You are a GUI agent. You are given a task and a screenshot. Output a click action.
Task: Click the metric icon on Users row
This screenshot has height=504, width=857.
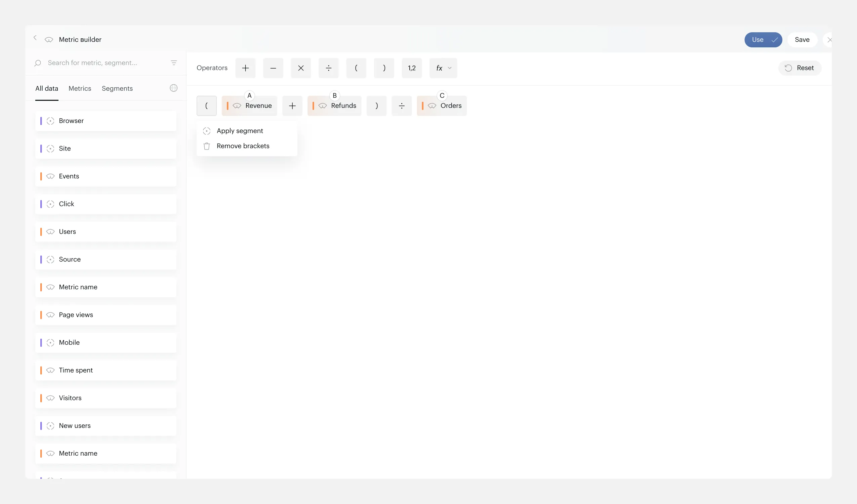50,232
